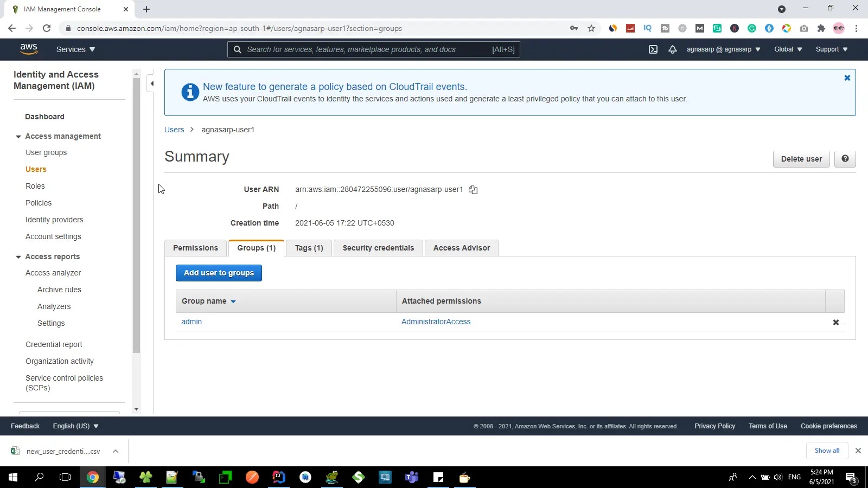Click Users breadcrumb link
The height and width of the screenshot is (488, 868).
pos(174,130)
